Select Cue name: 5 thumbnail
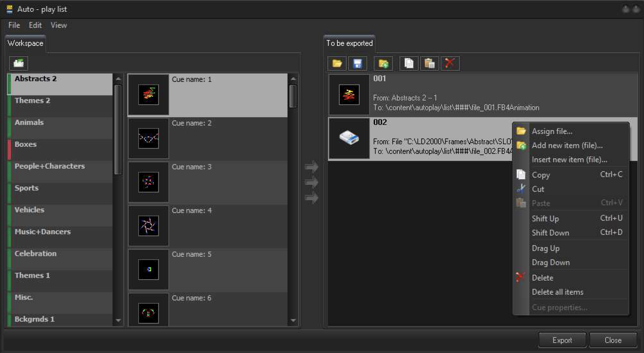This screenshot has width=644, height=353. 149,269
